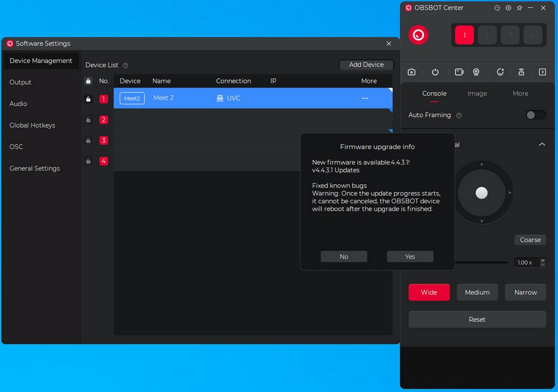Click the Auto Framing help question icon
The height and width of the screenshot is (392, 558).
459,116
